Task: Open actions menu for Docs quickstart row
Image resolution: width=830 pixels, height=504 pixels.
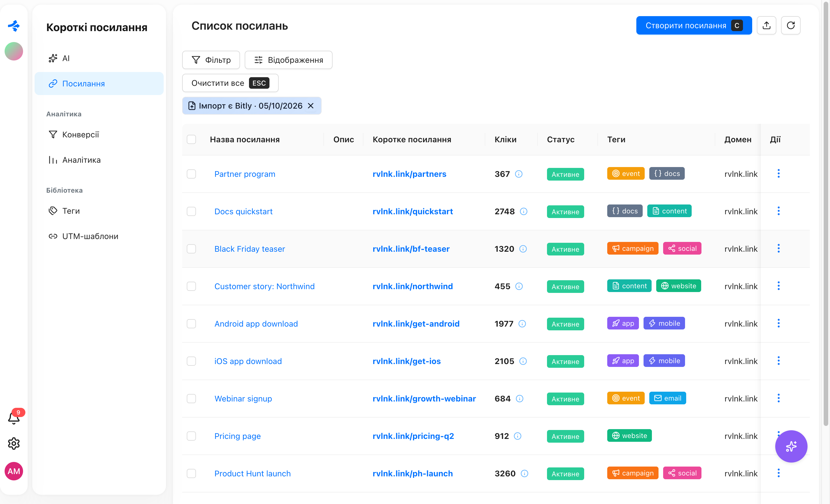Action: pyautogui.click(x=778, y=211)
